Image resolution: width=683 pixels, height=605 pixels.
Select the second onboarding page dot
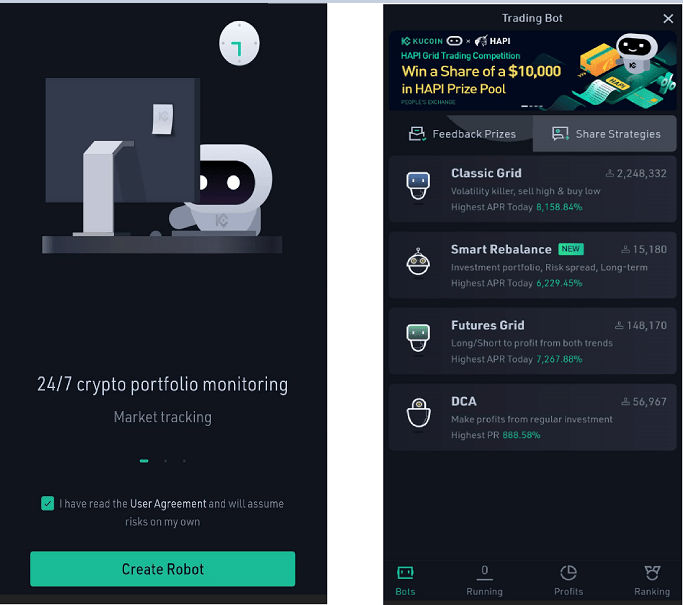click(x=166, y=461)
